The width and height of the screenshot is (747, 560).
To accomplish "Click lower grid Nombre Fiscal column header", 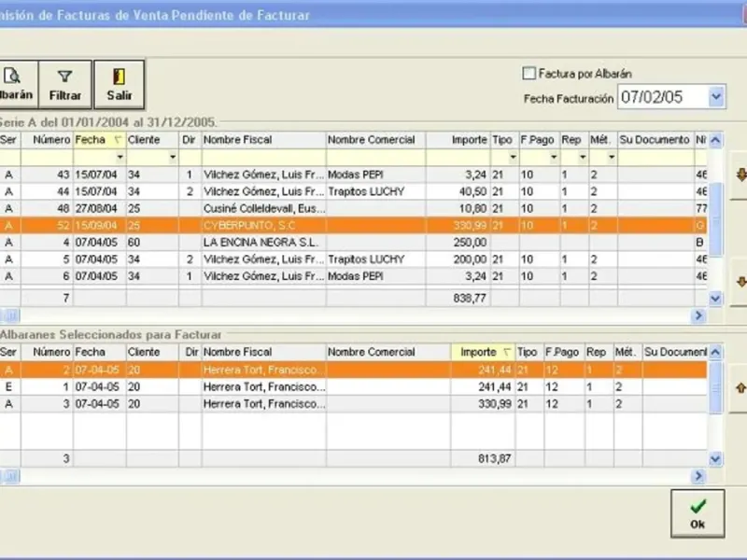I will [x=264, y=353].
